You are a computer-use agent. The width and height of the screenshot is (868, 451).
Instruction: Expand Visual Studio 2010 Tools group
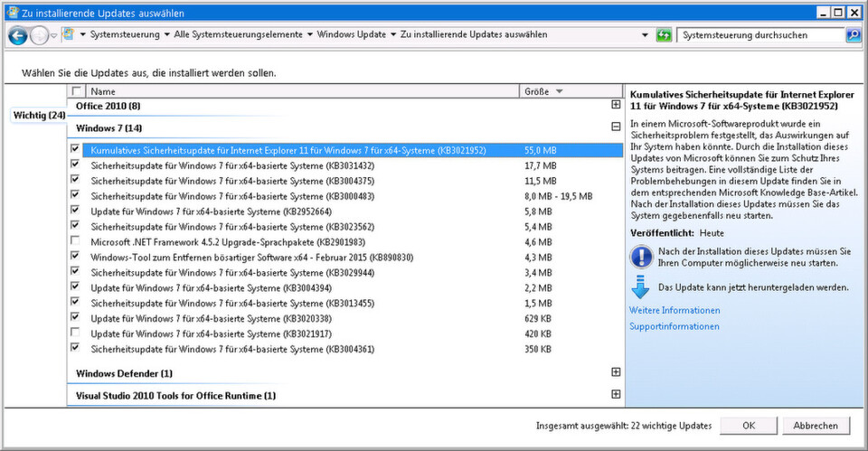[616, 394]
